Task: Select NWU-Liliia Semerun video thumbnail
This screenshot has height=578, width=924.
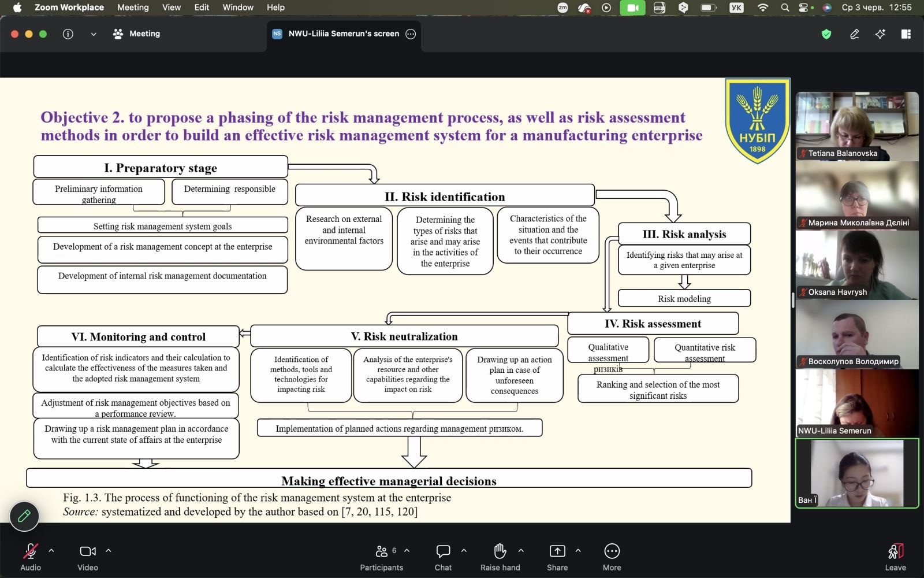Action: (857, 403)
